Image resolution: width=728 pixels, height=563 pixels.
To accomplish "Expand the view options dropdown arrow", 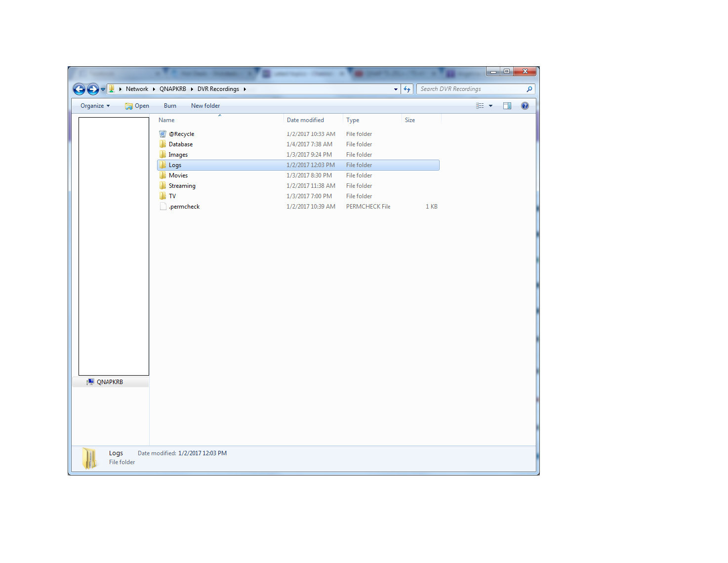I will point(490,106).
